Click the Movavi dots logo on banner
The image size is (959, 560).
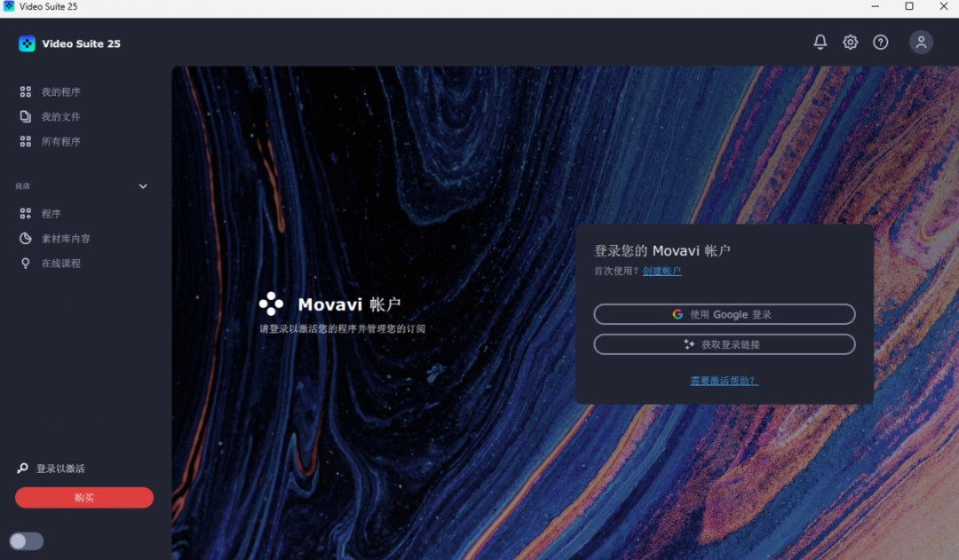pos(271,304)
